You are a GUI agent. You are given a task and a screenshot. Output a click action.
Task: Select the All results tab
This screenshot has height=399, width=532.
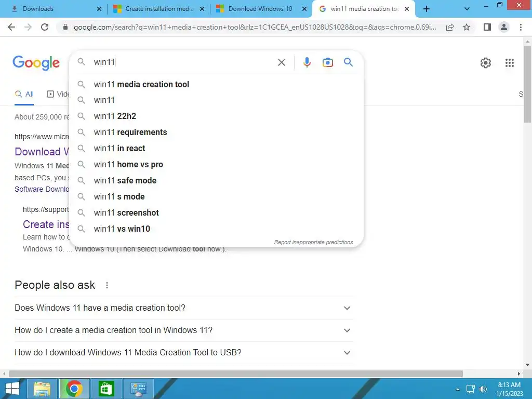(24, 95)
